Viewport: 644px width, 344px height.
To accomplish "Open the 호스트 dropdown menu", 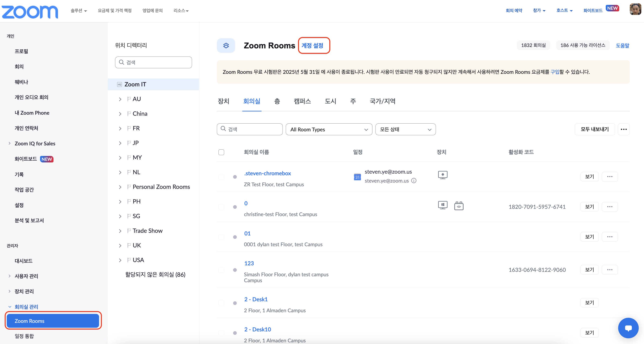I will [564, 11].
